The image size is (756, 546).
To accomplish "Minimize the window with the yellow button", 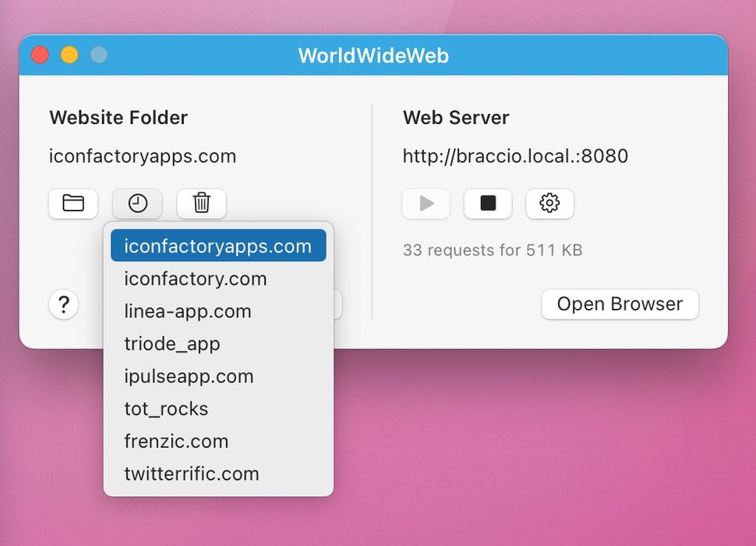I will click(69, 55).
